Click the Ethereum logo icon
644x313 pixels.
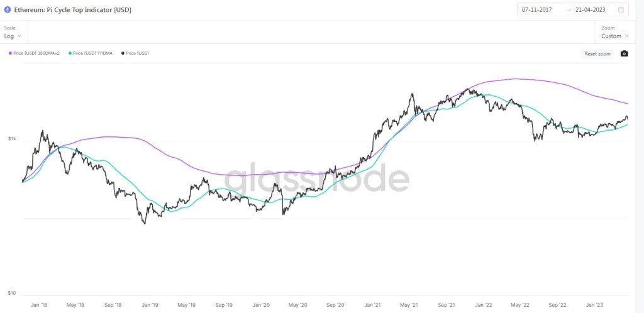(x=8, y=10)
